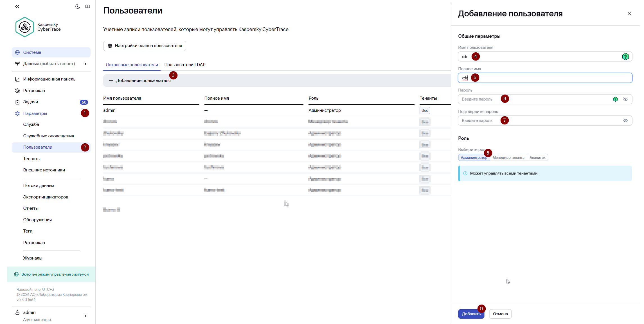Image resolution: width=644 pixels, height=324 pixels.
Task: Click the admin profile avatar icon
Action: [x=17, y=312]
